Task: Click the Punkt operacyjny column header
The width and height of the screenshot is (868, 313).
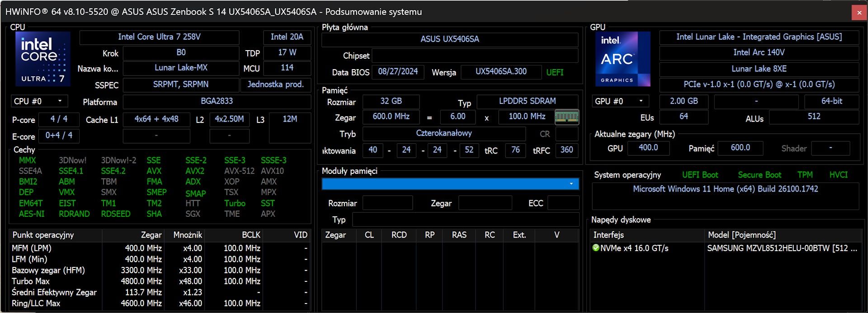Action: click(x=56, y=235)
